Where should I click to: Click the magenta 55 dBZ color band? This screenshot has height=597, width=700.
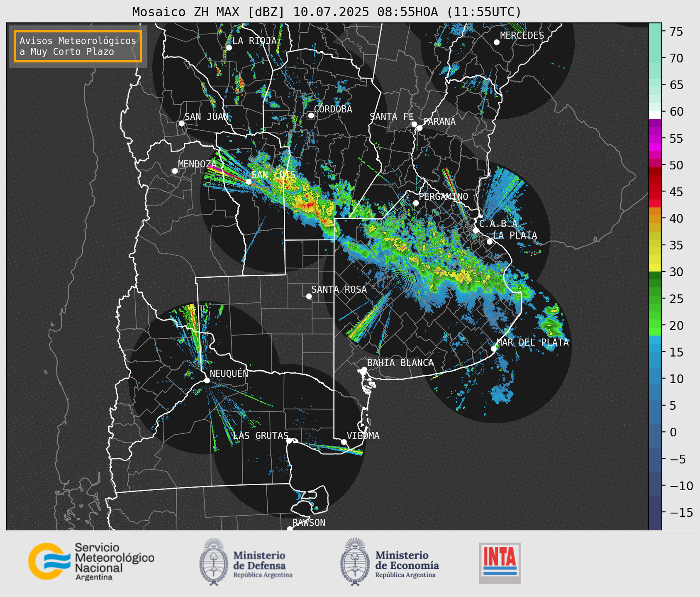click(x=655, y=139)
